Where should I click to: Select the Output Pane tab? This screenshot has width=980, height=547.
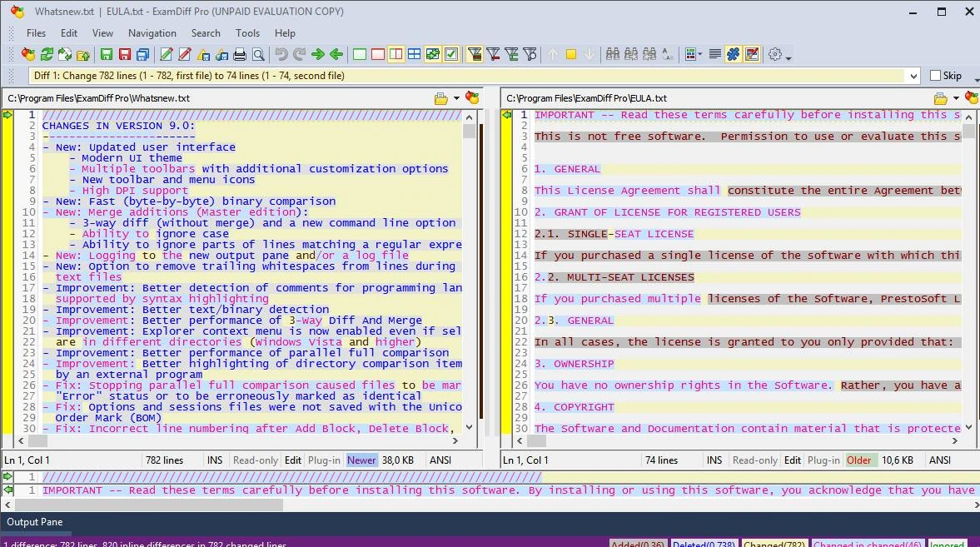pos(34,522)
